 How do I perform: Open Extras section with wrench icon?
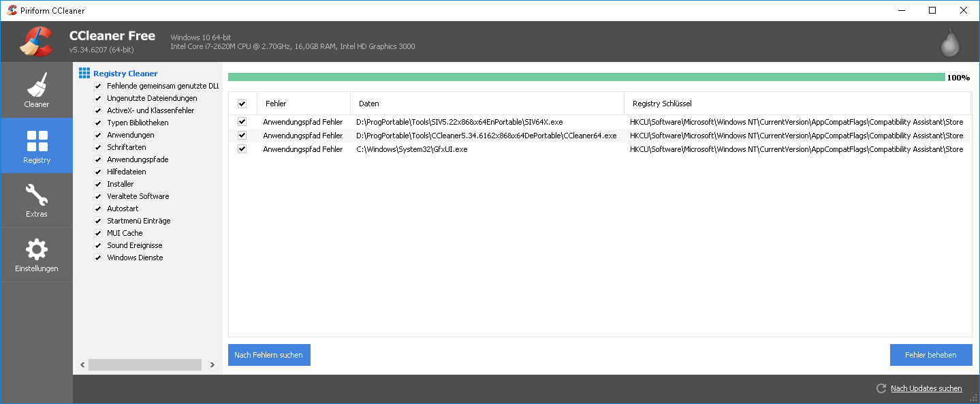[x=36, y=200]
